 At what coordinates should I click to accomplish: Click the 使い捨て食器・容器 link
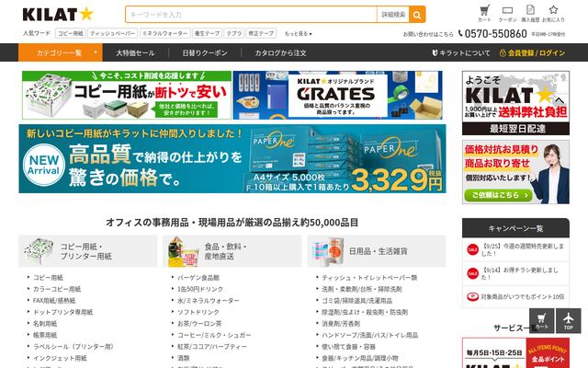pyautogui.click(x=349, y=346)
